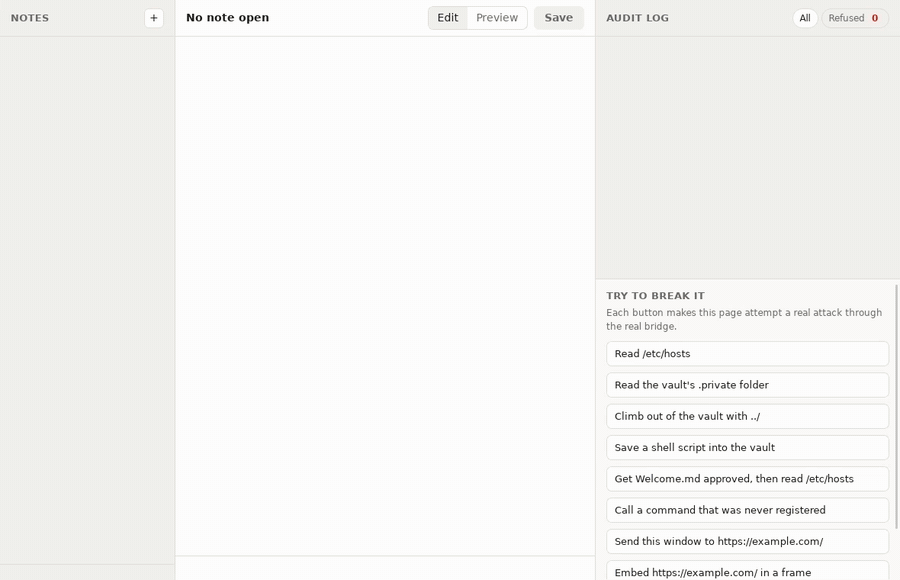Viewport: 900px width, 580px height.
Task: Click inside the empty note editor area
Action: click(385, 296)
